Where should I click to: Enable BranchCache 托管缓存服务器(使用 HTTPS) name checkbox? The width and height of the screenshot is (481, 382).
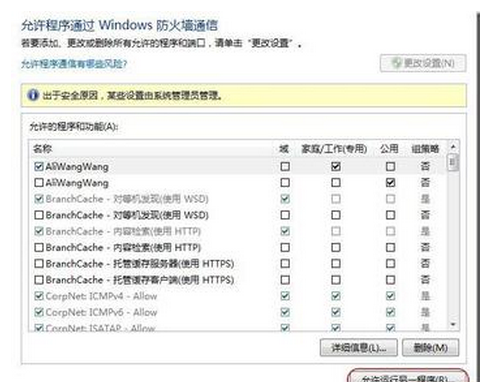click(x=39, y=264)
